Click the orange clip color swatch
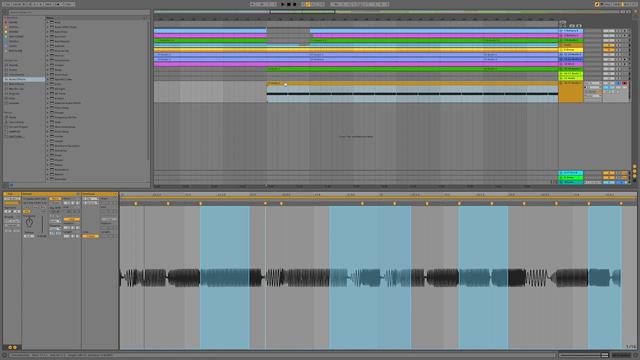This screenshot has width=640, height=360. 12,203
